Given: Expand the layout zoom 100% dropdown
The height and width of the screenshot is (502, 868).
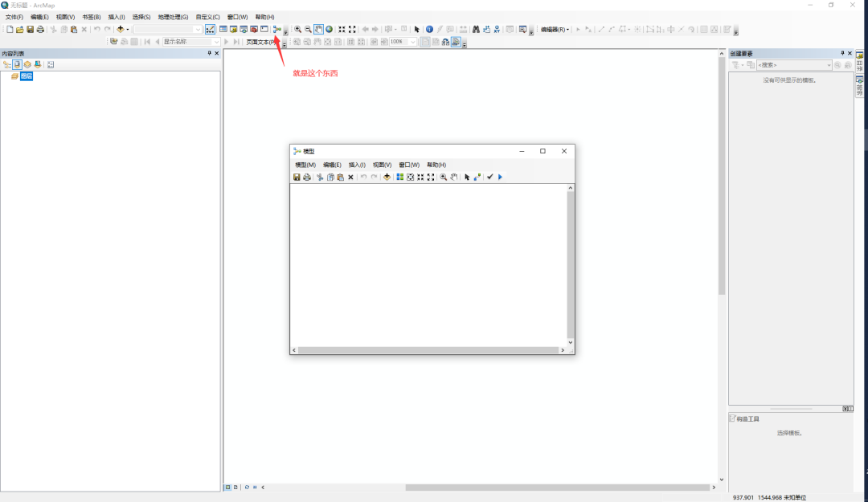Looking at the screenshot, I should point(413,42).
